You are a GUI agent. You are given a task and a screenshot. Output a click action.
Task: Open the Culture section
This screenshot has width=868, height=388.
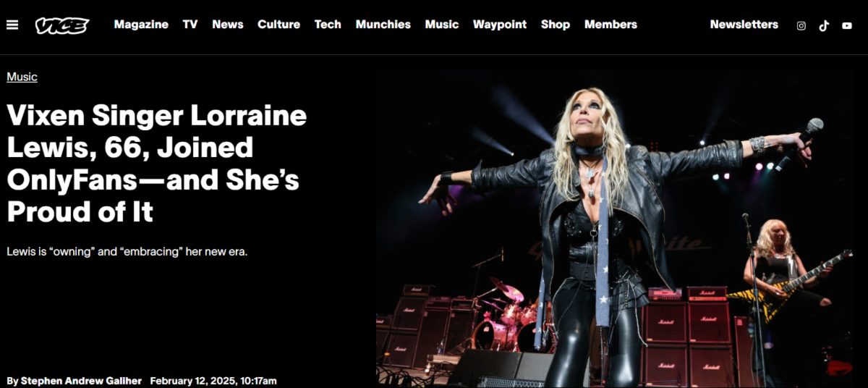tap(278, 25)
